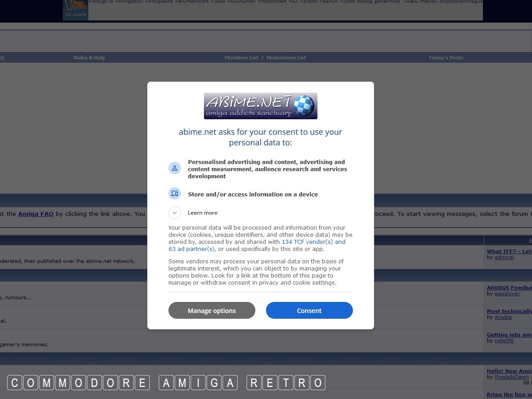Follow the Amiga FAQ link

36,214
